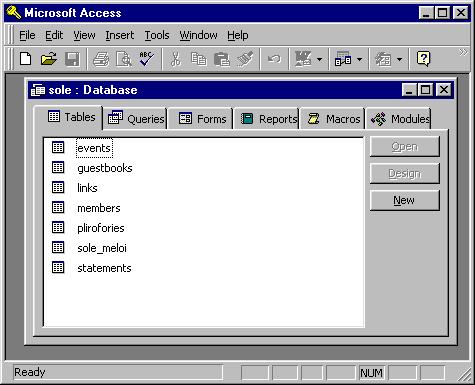Click the Ready status bar text
This screenshot has width=475, height=385.
tap(30, 372)
